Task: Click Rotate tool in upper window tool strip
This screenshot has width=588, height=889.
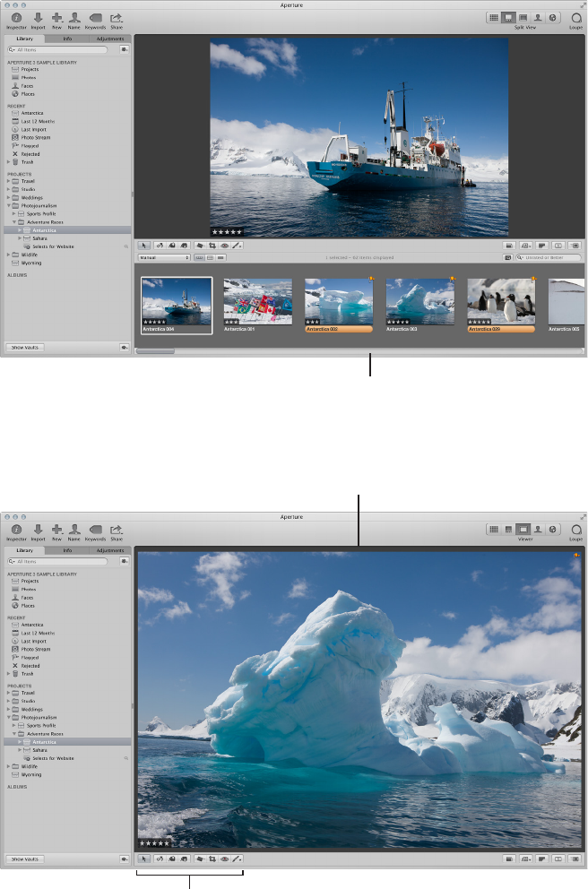Action: (x=160, y=246)
